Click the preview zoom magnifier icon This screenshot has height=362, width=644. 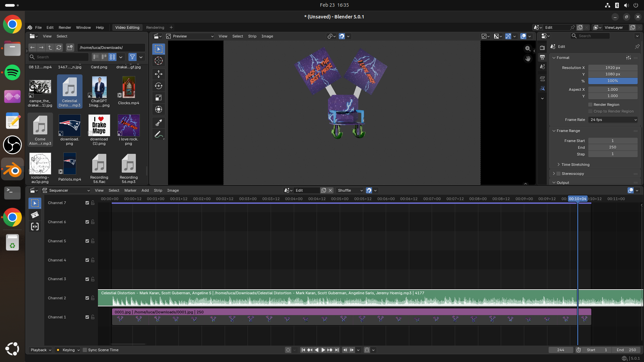tap(528, 49)
